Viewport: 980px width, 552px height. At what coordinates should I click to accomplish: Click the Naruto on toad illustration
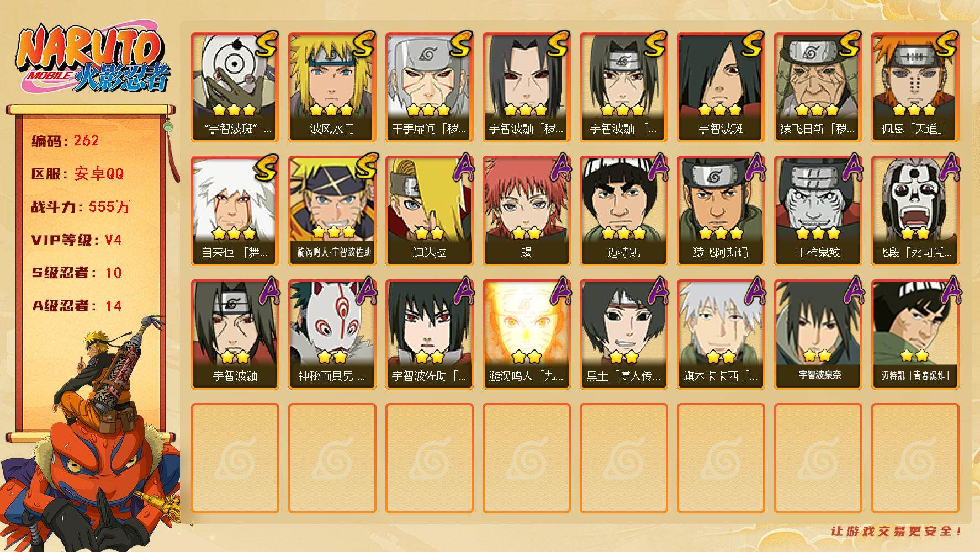[91, 436]
